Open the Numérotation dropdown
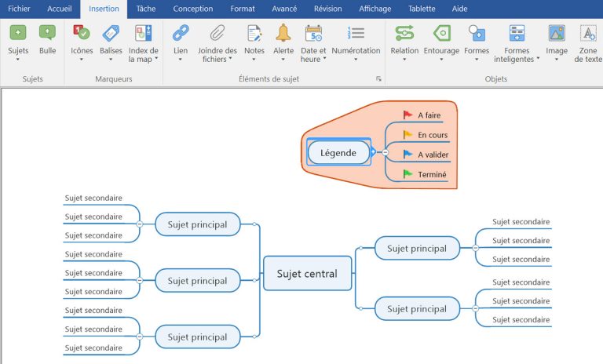Screen dimensions: 603x364 pos(356,60)
